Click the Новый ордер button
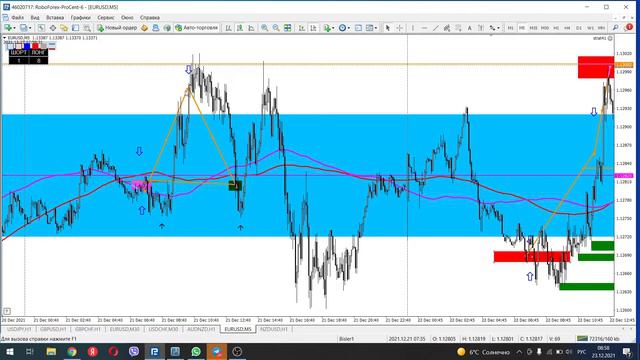Viewport: 640px width, 360px height. (117, 28)
